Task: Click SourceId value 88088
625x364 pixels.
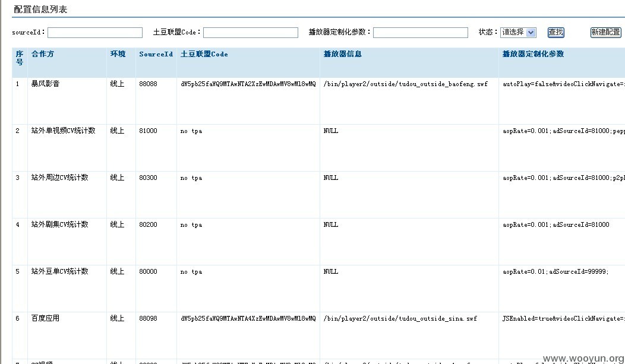Action: click(x=148, y=84)
